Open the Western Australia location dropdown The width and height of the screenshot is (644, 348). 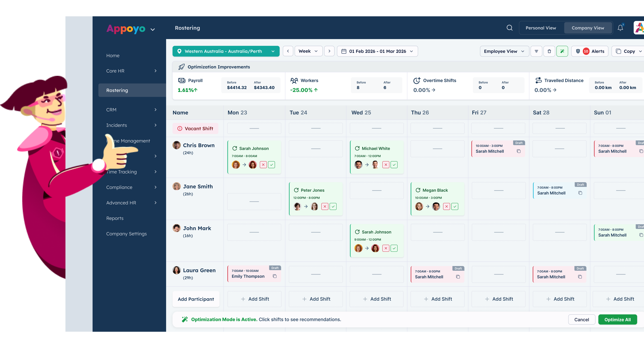tap(226, 51)
